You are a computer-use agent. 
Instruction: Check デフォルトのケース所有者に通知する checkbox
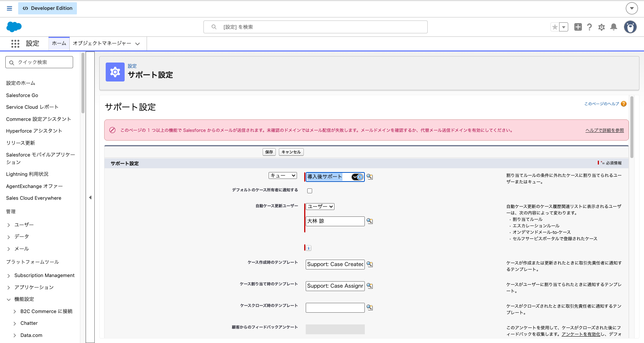pos(309,191)
